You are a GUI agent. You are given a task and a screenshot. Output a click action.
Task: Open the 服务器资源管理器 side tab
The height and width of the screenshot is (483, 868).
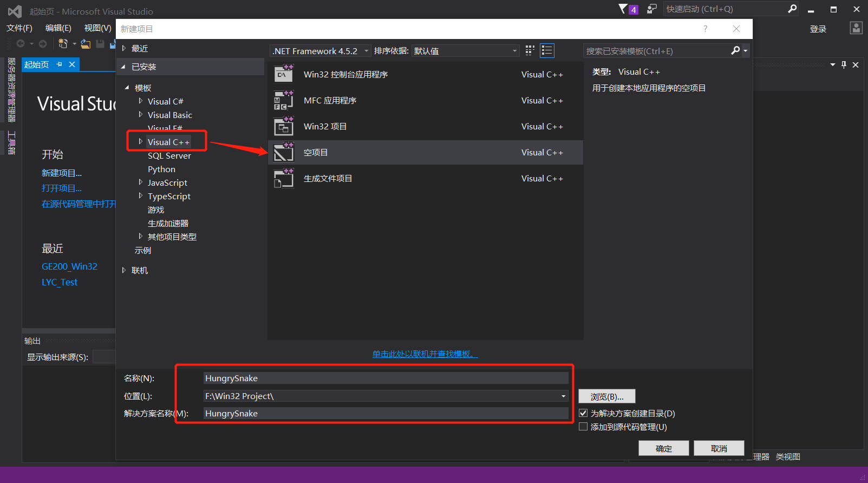(11, 90)
